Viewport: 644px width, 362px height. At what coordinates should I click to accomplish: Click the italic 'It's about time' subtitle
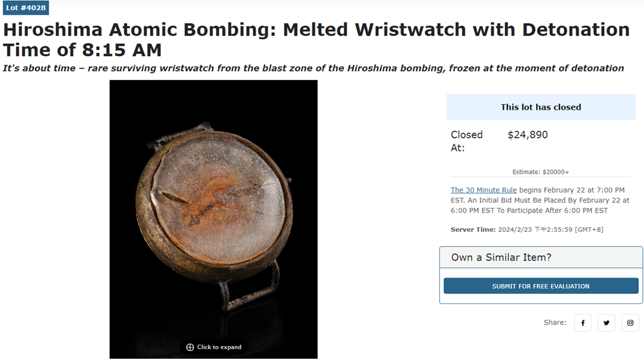coord(313,68)
